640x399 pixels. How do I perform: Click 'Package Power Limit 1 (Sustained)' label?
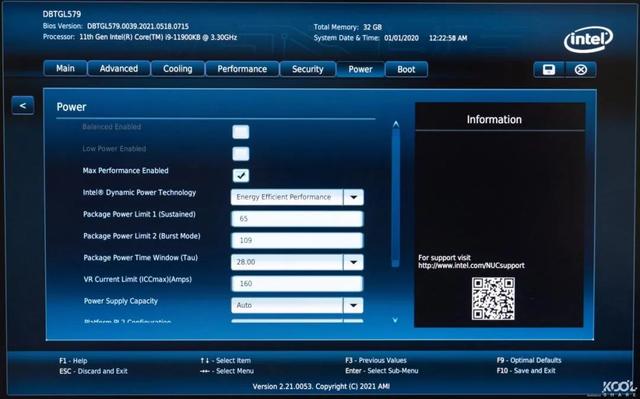[139, 214]
